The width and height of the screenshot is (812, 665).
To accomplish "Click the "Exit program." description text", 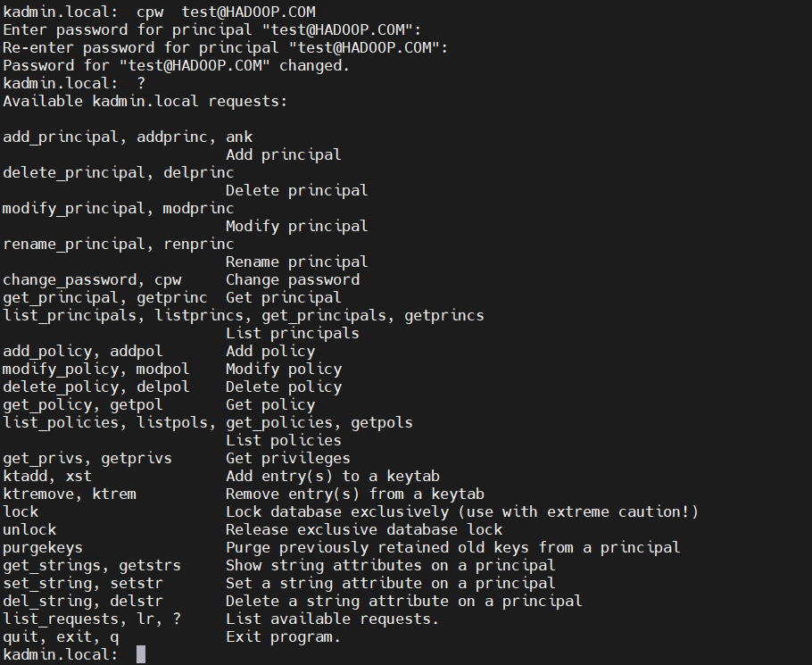I will 283,636.
